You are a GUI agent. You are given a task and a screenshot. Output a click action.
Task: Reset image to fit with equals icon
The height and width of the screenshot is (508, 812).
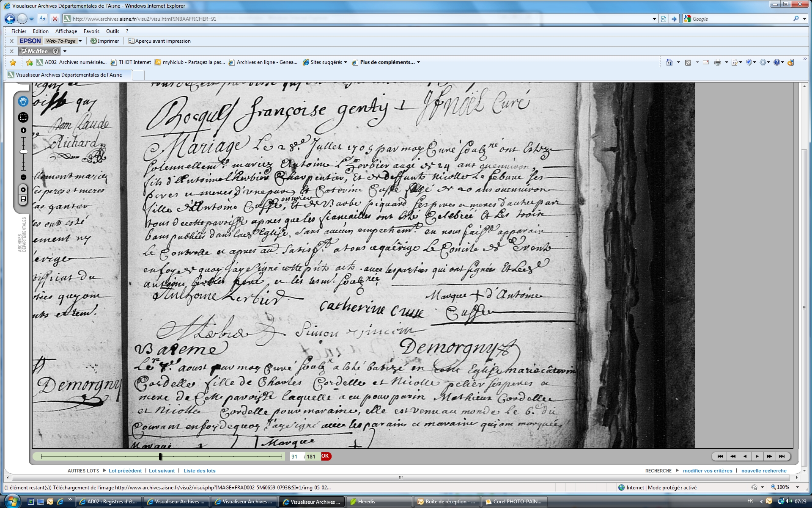tap(23, 190)
